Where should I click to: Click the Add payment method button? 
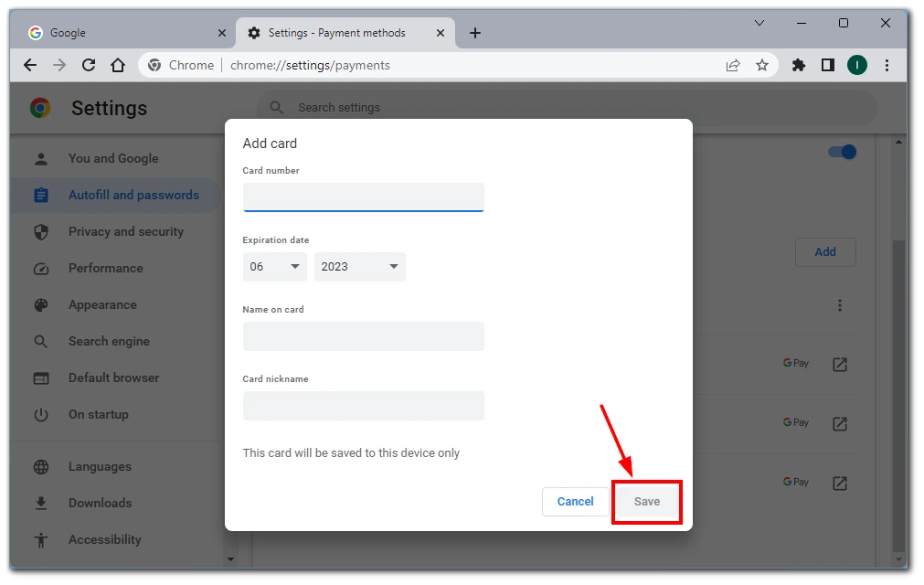click(825, 252)
